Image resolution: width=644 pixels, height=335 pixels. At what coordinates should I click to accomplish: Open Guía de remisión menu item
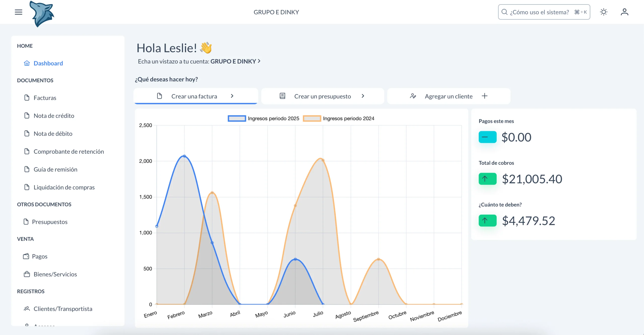pyautogui.click(x=55, y=169)
